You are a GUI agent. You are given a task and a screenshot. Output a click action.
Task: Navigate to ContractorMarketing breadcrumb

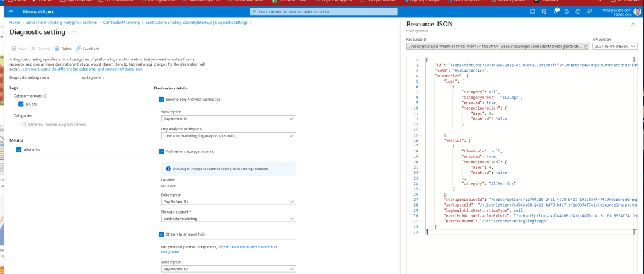coord(121,23)
